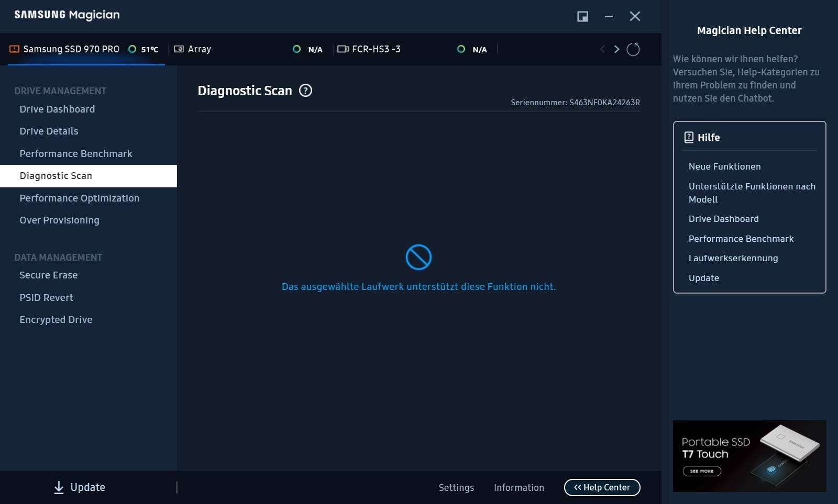The width and height of the screenshot is (838, 504).
Task: Click the SEE MORE button in the T7 Touch ad
Action: (702, 471)
